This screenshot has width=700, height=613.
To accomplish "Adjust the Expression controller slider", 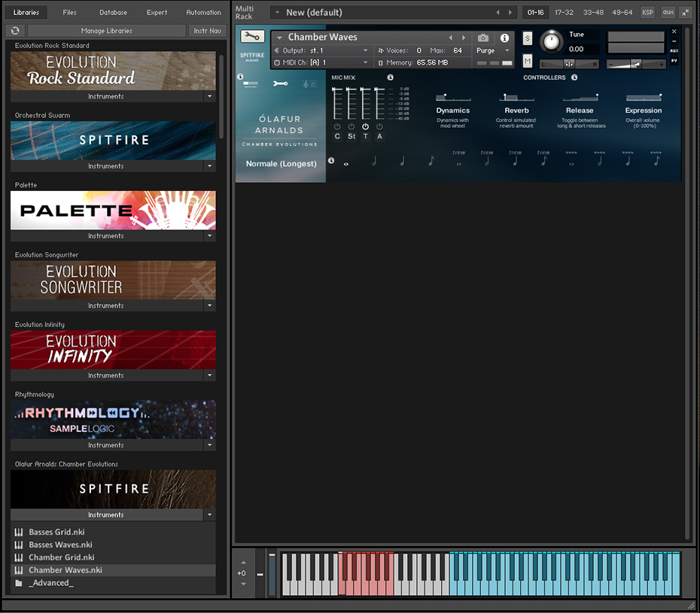I will 644,97.
